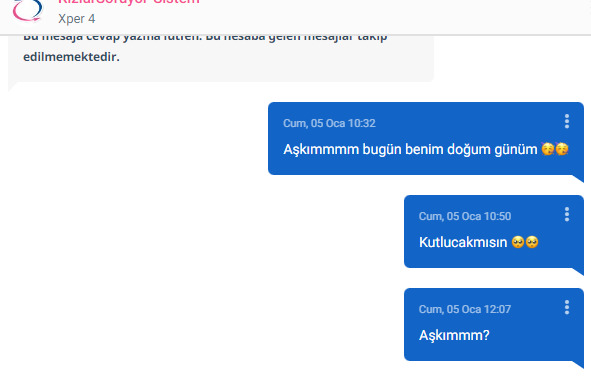Click the 'Xper 4' level label

point(77,18)
